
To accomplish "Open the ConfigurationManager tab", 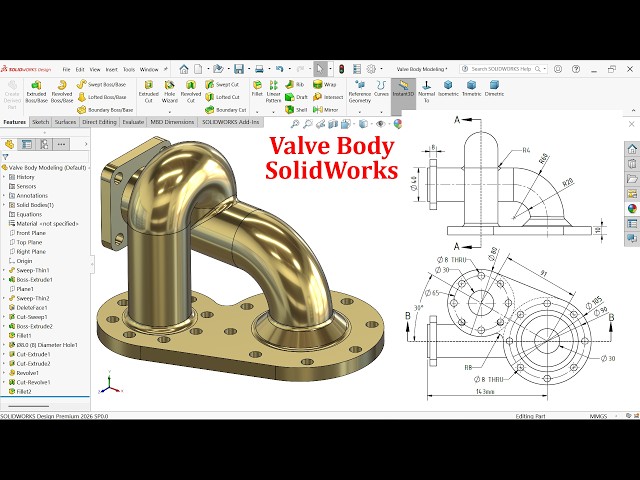I will coord(44,144).
